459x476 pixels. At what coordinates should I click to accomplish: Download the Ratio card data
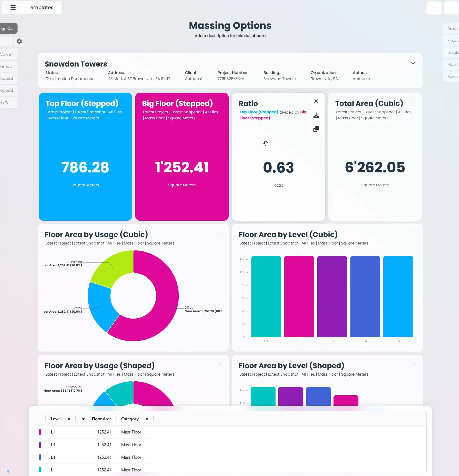tap(316, 115)
